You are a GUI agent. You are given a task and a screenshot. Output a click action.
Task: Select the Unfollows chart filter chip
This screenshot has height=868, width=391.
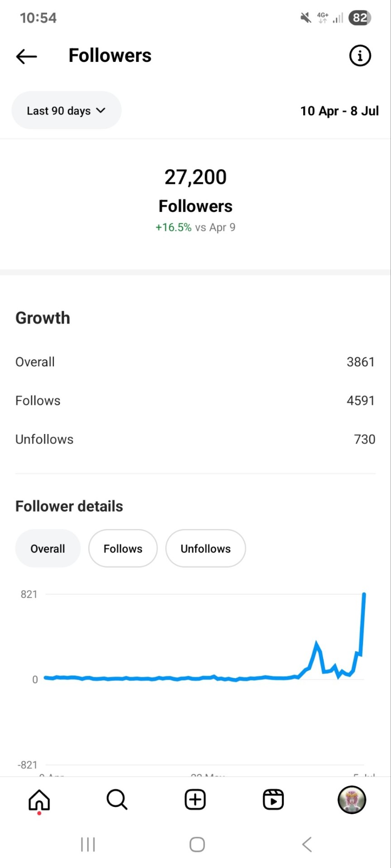pyautogui.click(x=205, y=548)
